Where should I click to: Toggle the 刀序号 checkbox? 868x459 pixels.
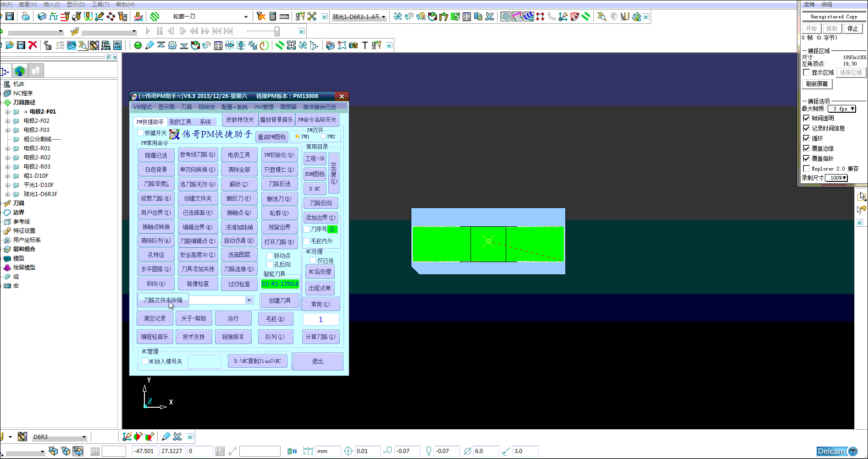[307, 229]
